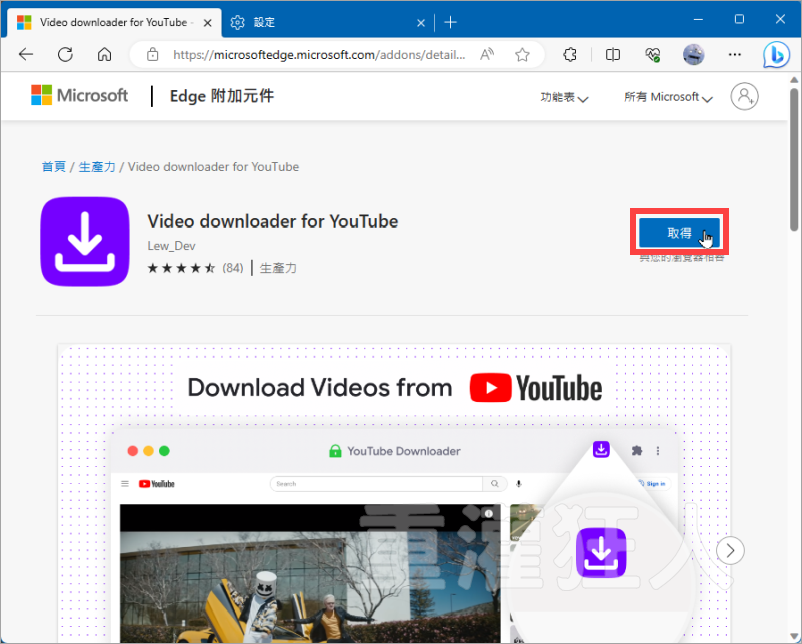Open Browser essentials heart icon
The height and width of the screenshot is (644, 802).
click(654, 54)
